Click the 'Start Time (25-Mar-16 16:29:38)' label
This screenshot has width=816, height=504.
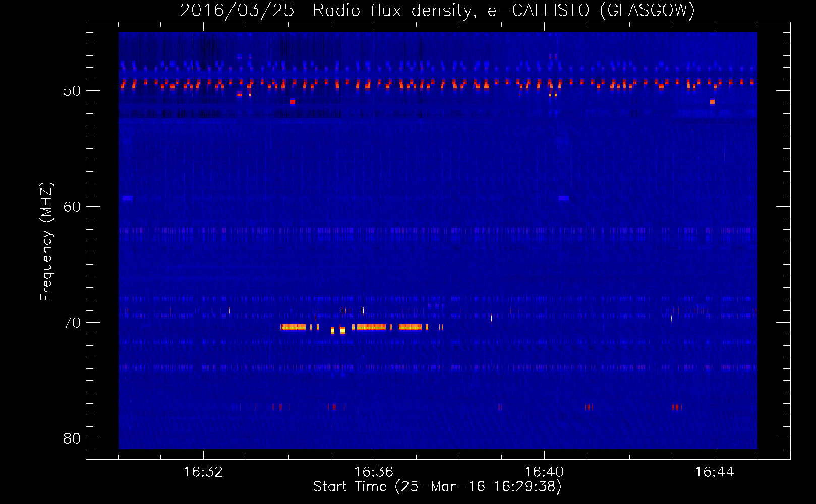[437, 487]
